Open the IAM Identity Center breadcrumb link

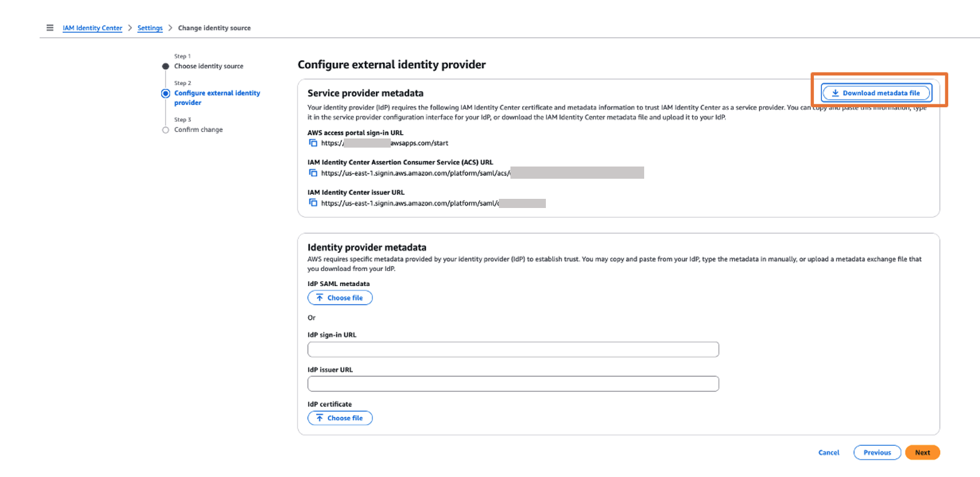[92, 27]
